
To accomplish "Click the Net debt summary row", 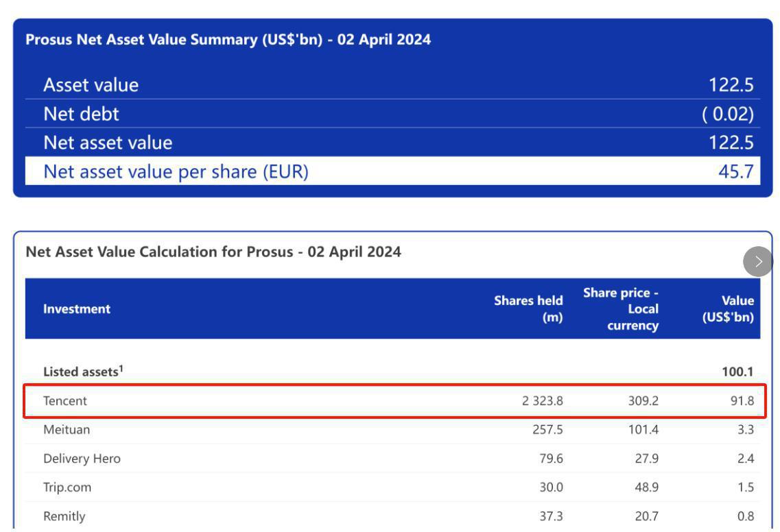I will point(392,114).
